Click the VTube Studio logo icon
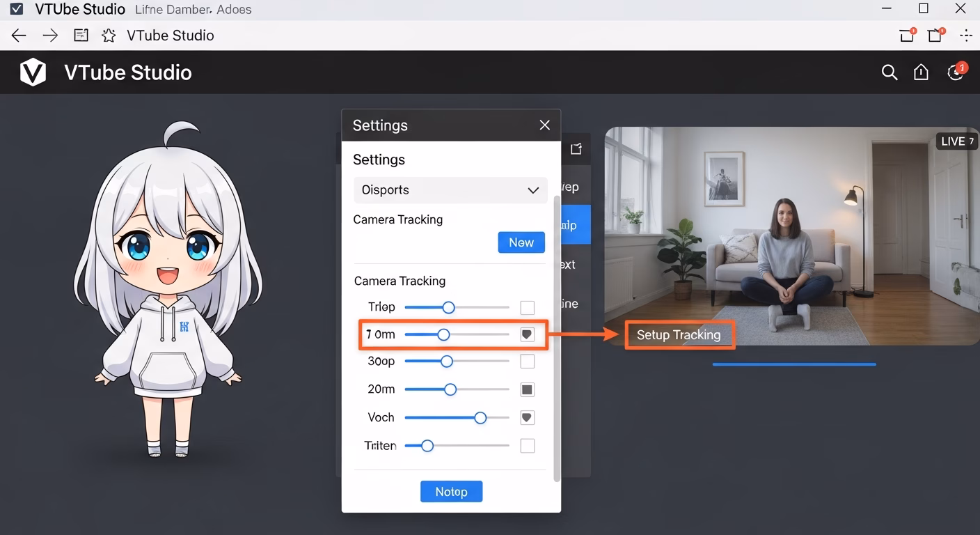980x535 pixels. point(33,72)
